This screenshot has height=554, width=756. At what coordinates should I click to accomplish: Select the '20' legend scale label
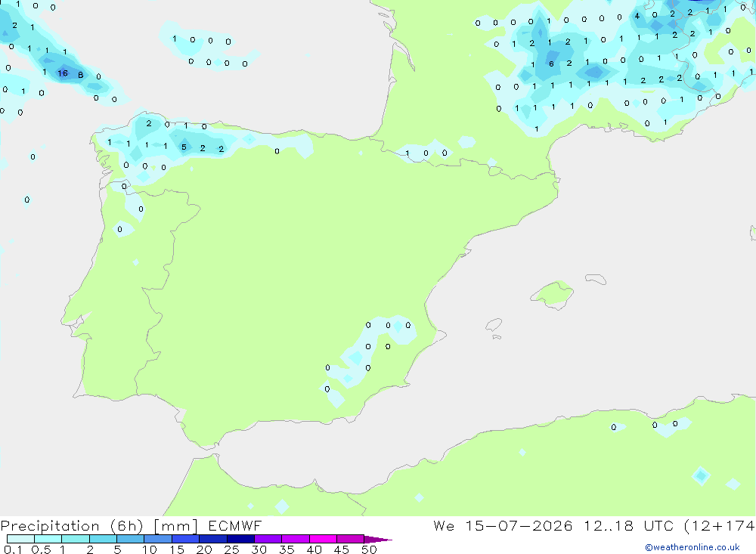pos(204,549)
